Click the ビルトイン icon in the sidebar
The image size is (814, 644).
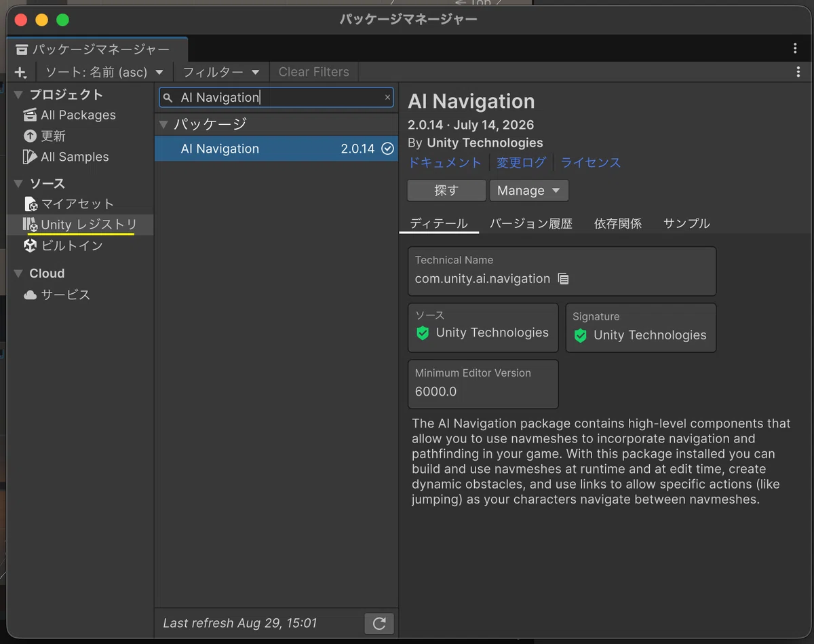[x=30, y=246]
